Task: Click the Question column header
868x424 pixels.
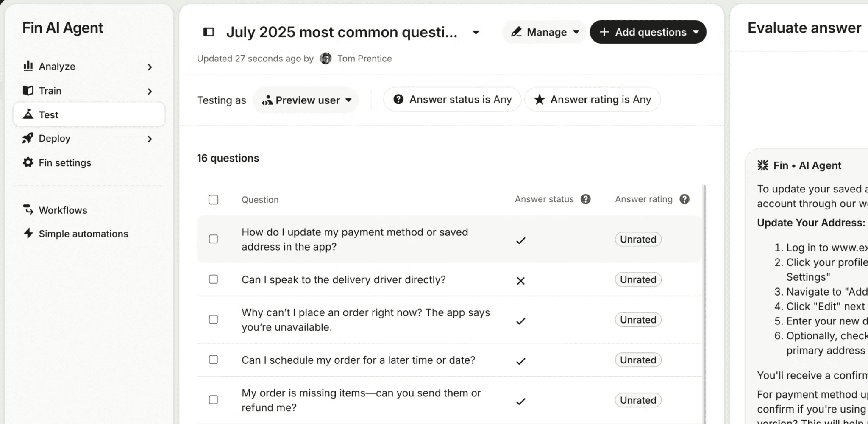Action: [x=260, y=200]
